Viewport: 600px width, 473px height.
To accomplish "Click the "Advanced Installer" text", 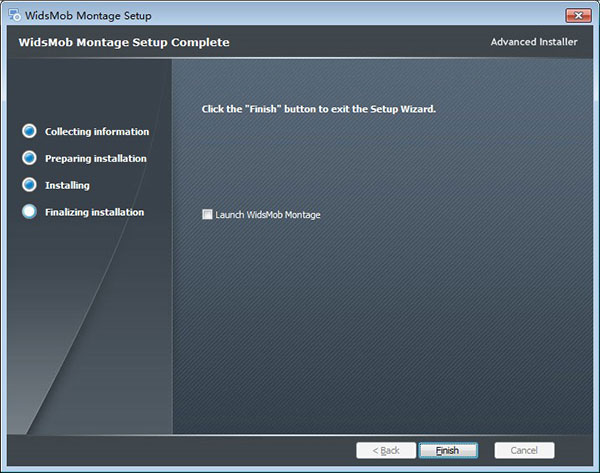I will (x=534, y=42).
